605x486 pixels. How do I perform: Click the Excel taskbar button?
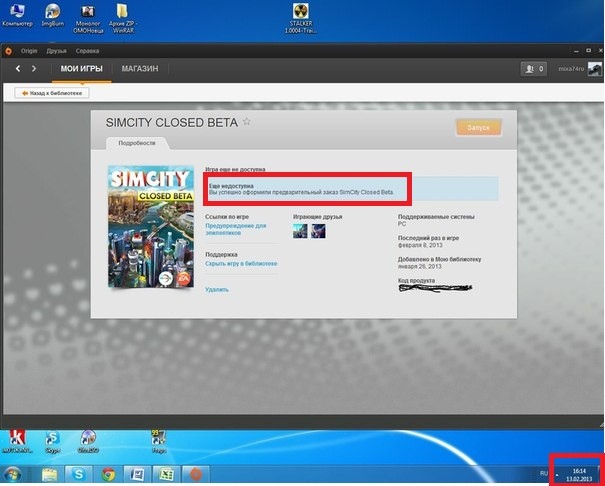166,474
